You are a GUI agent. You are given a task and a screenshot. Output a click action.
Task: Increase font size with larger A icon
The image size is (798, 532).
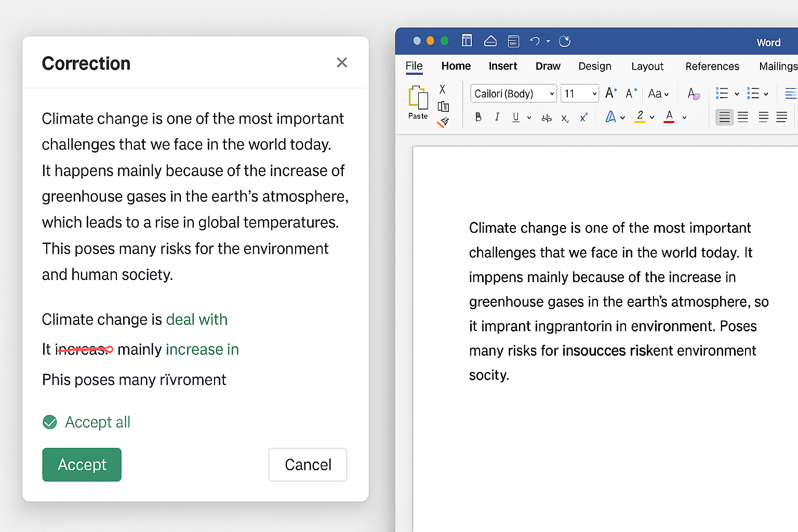(x=611, y=93)
